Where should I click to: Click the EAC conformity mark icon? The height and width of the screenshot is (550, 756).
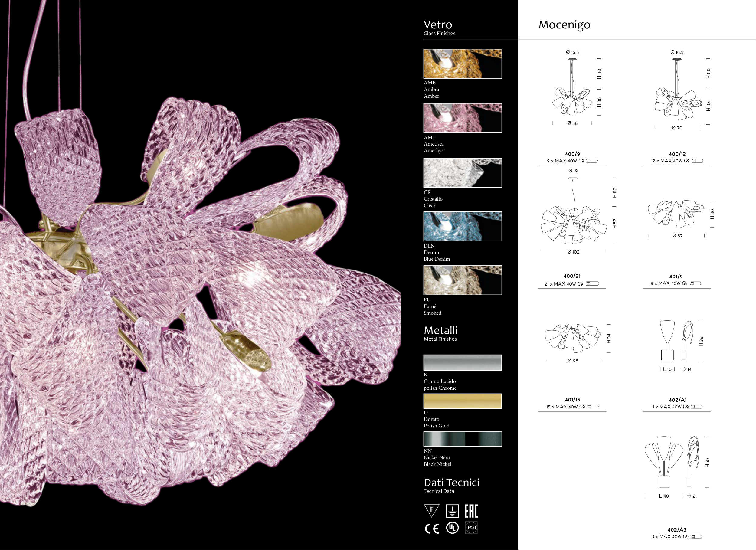(471, 511)
